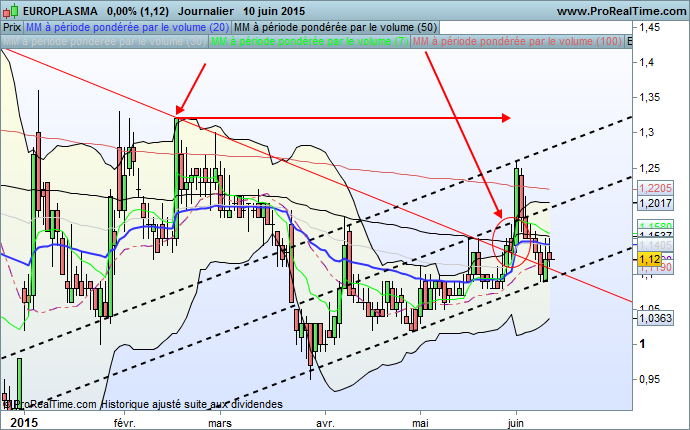Click the juin month label
Image resolution: width=690 pixels, height=430 pixels.
516,423
